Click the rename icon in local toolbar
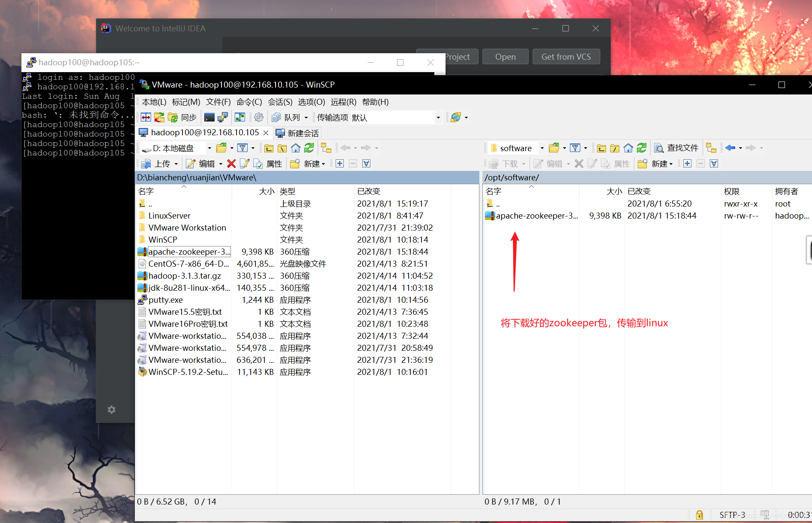812x523 pixels. (x=245, y=164)
